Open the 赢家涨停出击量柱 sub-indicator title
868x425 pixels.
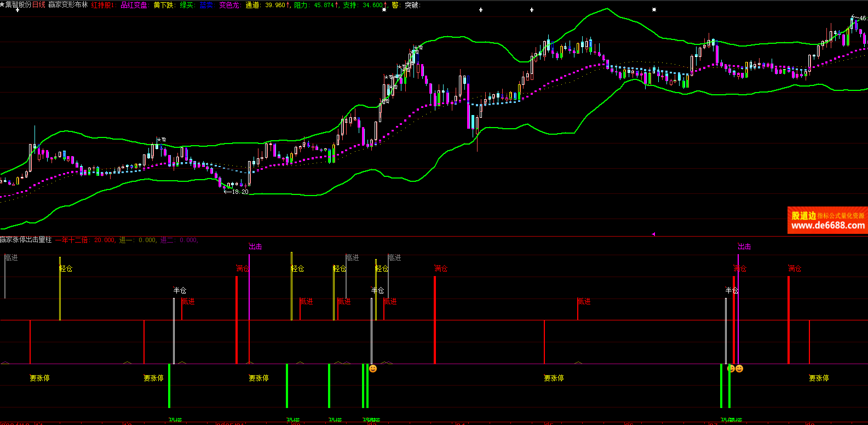point(26,240)
